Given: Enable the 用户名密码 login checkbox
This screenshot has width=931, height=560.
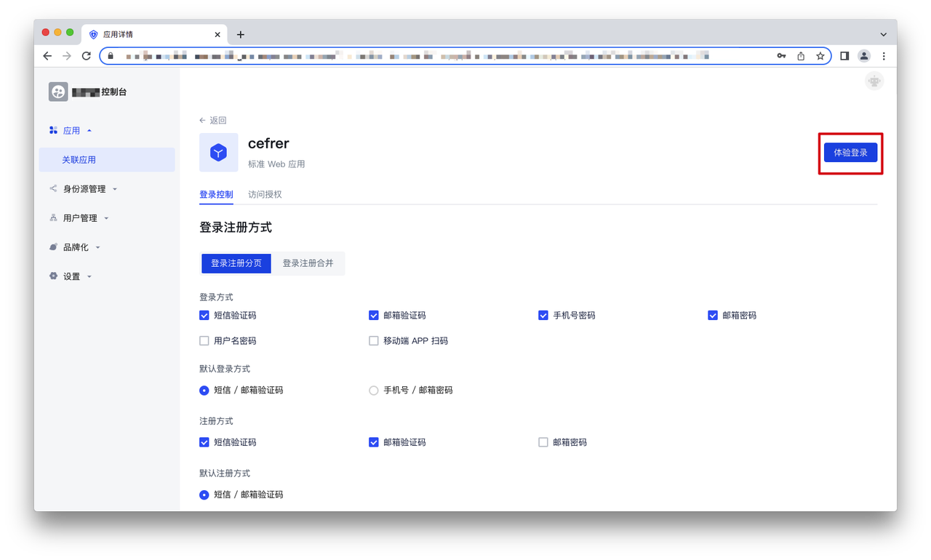Looking at the screenshot, I should [204, 340].
